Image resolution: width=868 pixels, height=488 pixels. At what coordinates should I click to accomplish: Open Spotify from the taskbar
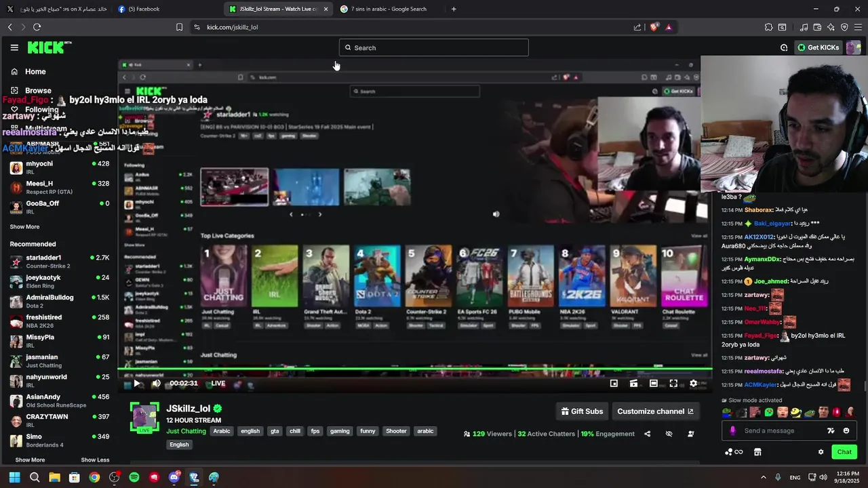click(134, 477)
